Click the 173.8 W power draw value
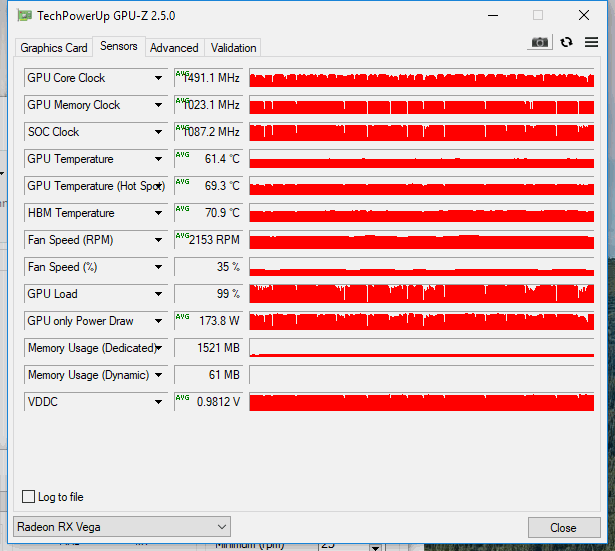The width and height of the screenshot is (615, 551). click(x=208, y=321)
